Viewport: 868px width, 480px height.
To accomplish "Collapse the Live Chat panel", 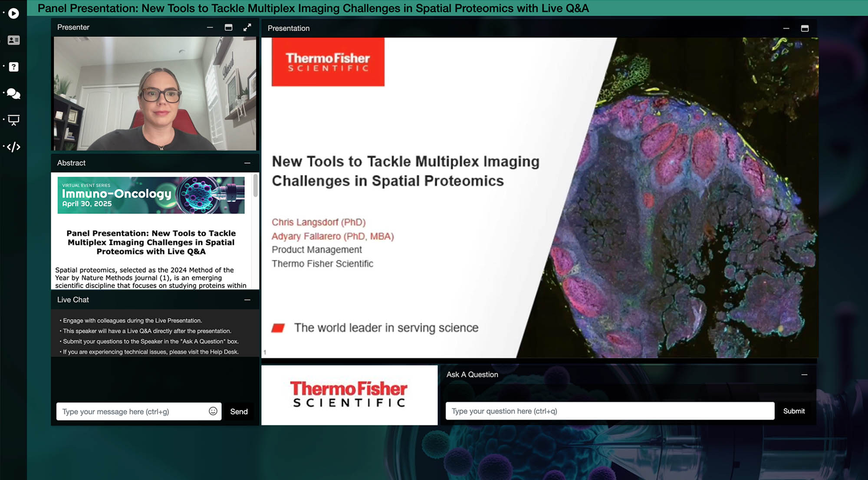I will click(247, 300).
